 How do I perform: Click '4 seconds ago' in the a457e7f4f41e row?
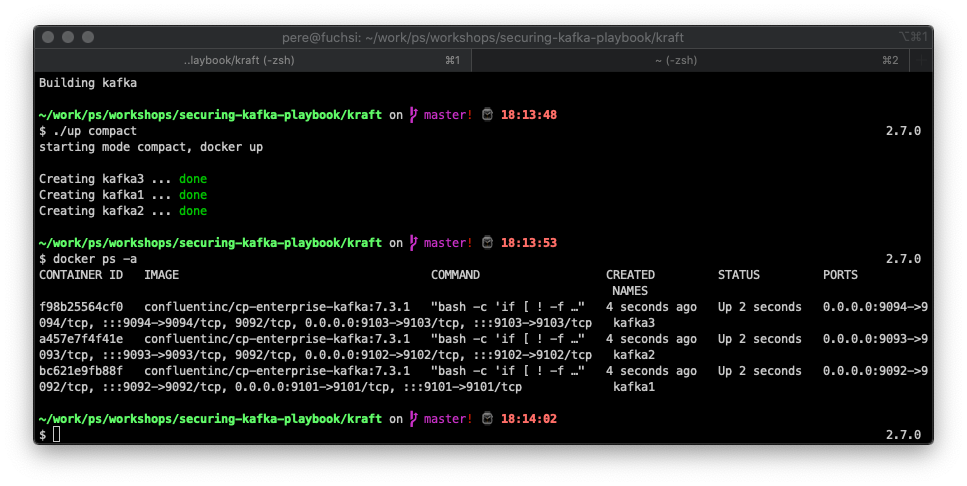tap(651, 339)
